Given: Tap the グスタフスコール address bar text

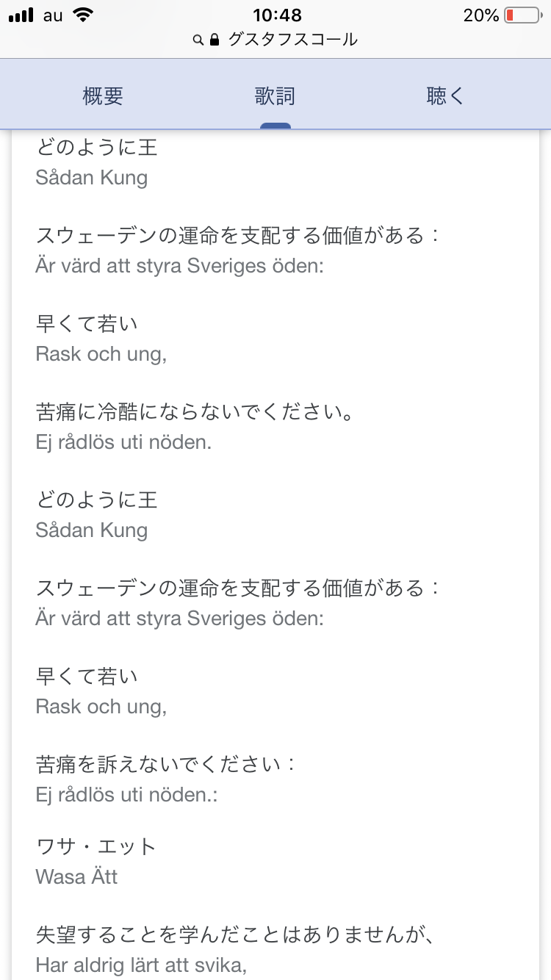Looking at the screenshot, I should [292, 40].
